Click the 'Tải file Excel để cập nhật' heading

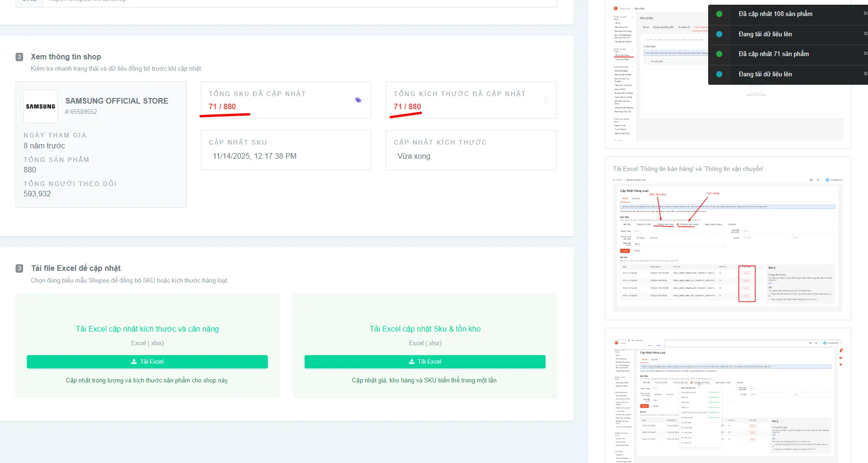pos(76,268)
